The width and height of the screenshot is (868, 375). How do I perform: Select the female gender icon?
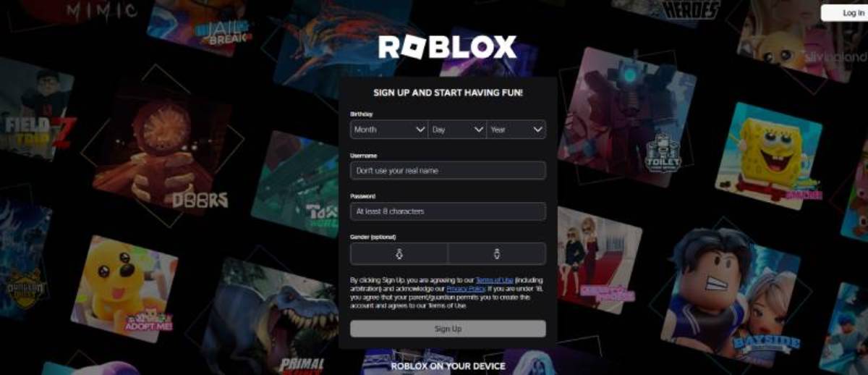point(399,253)
